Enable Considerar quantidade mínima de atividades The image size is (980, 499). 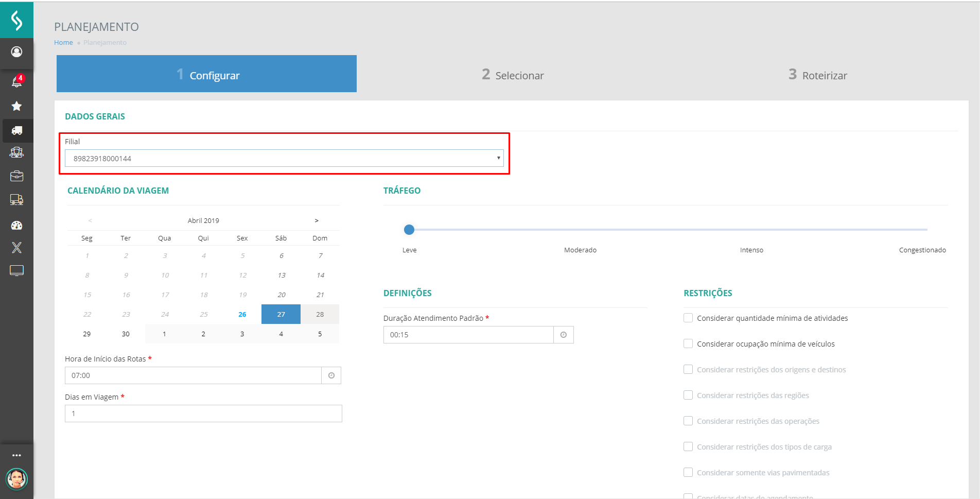click(x=688, y=318)
